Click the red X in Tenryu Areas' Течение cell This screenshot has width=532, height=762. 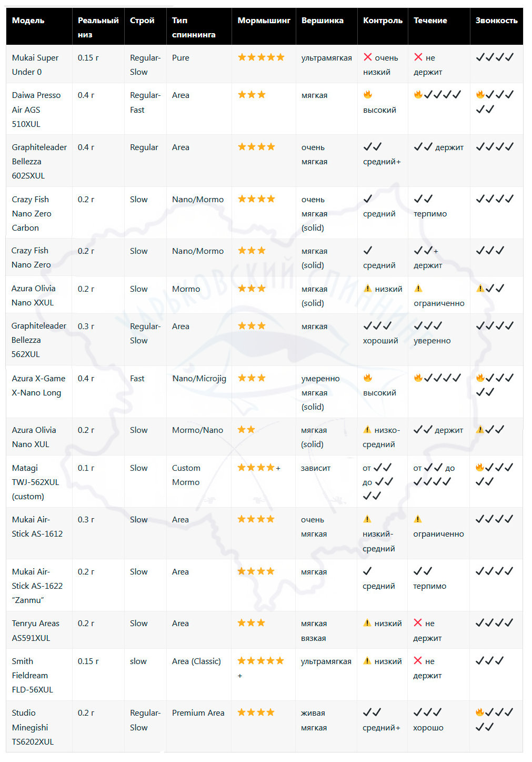418,623
